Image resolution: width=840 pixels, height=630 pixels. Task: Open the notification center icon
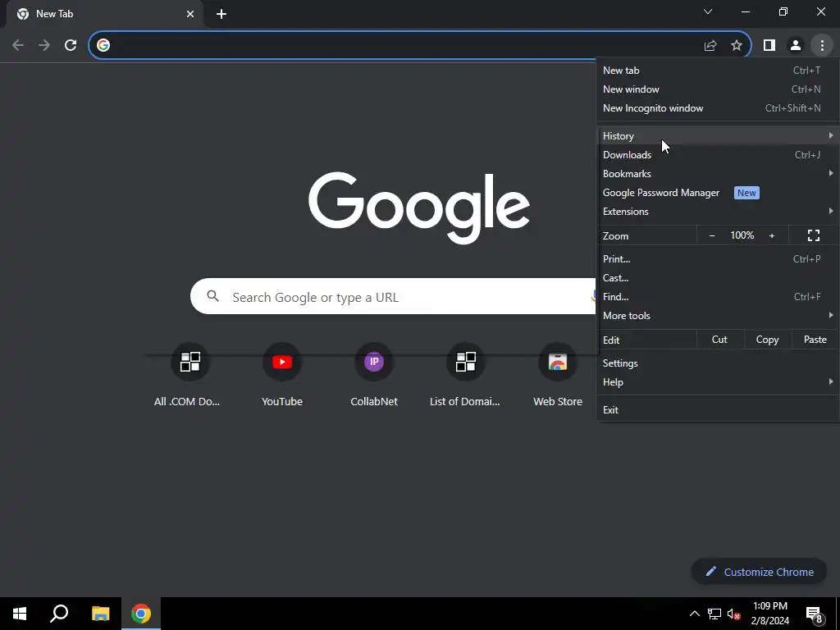pyautogui.click(x=815, y=614)
